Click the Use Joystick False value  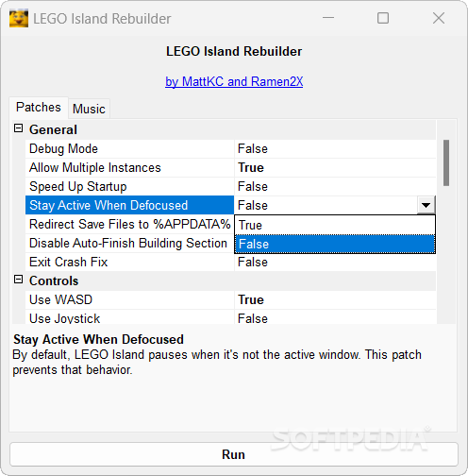point(335,317)
